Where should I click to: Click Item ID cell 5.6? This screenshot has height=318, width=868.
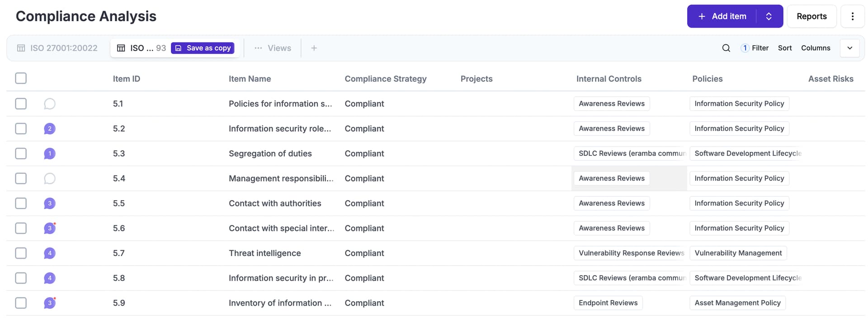[x=119, y=228]
